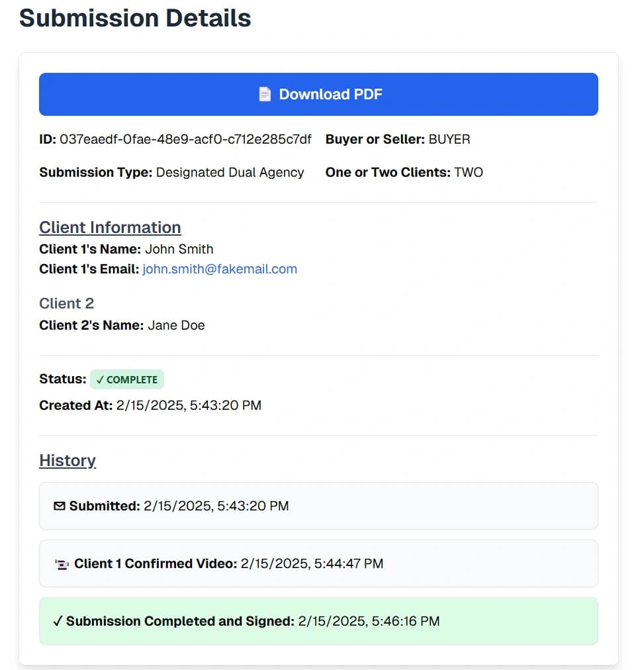Click the Download PDF button
Image resolution: width=644 pixels, height=670 pixels.
(x=318, y=94)
